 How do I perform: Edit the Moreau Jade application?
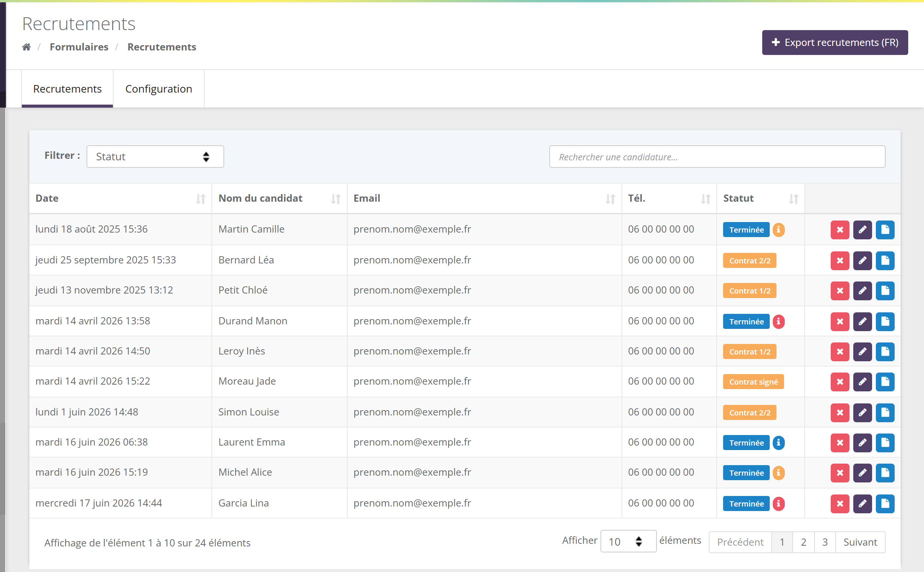862,381
